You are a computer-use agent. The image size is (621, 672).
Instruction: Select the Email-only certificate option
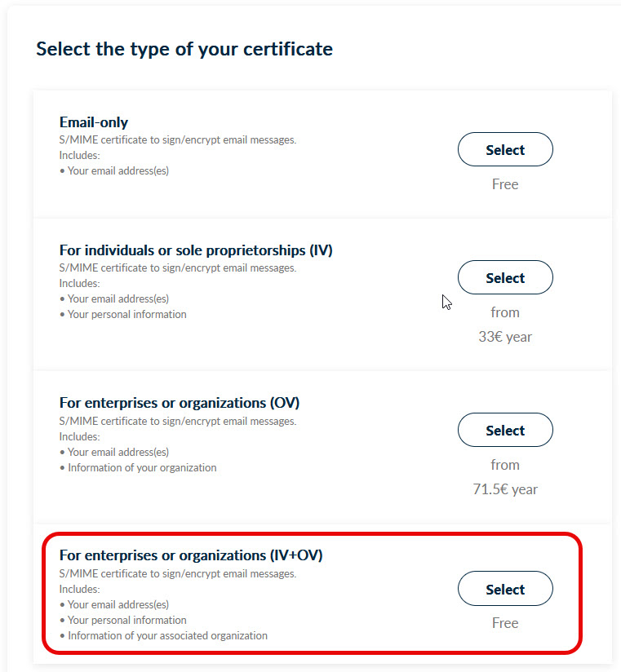[x=504, y=149]
